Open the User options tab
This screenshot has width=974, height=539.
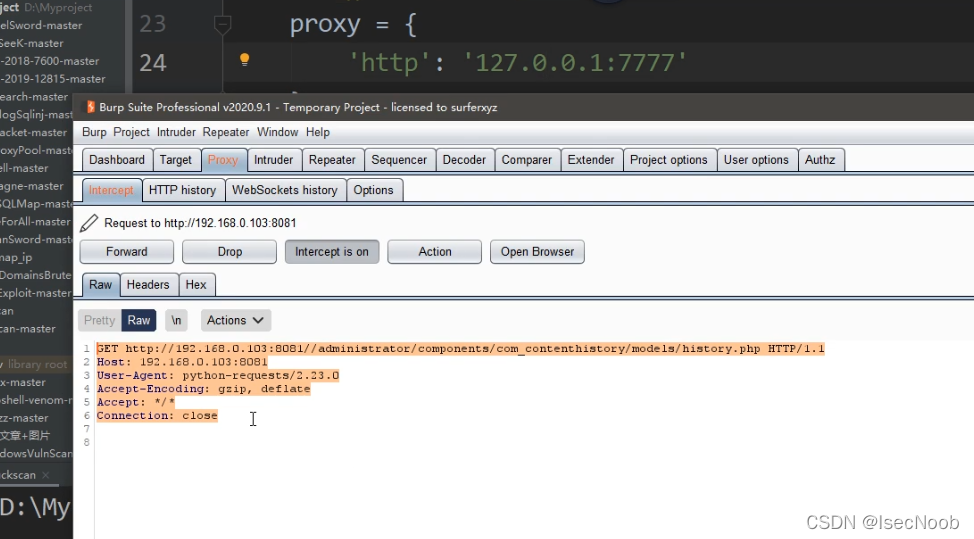point(756,160)
